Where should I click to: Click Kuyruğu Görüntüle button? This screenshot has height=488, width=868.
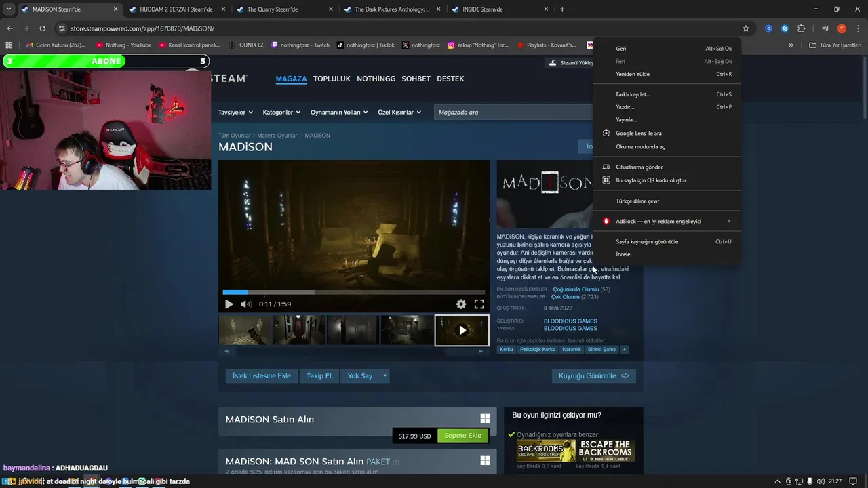pos(594,375)
